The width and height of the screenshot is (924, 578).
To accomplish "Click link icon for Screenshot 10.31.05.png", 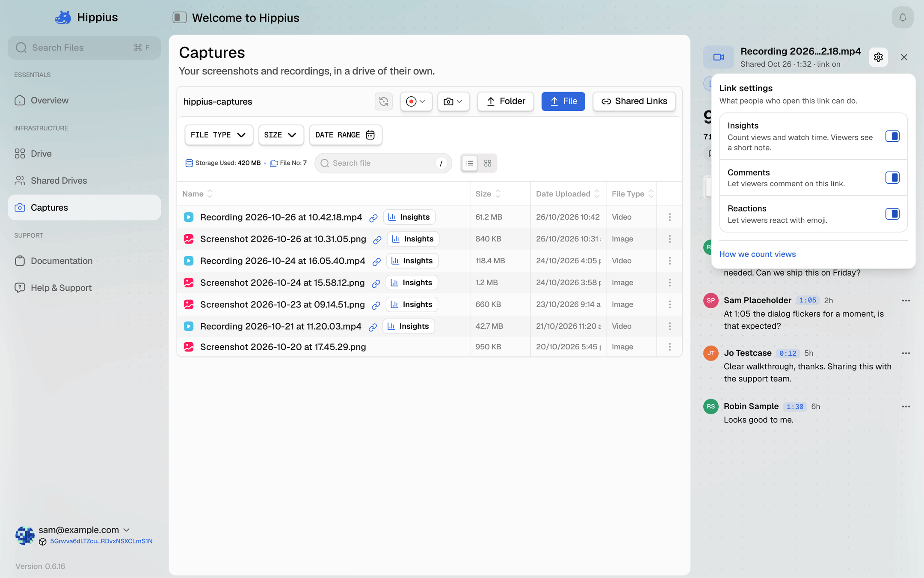I will (377, 240).
